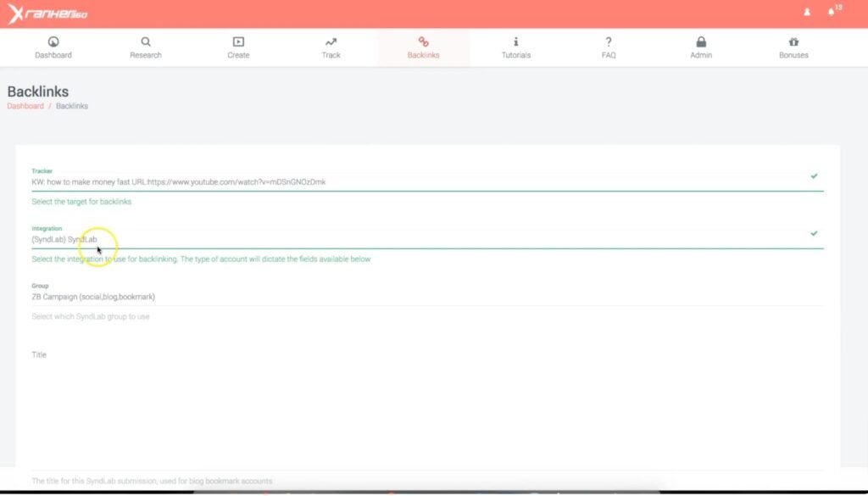Click the Backlinks page heading

tap(38, 92)
